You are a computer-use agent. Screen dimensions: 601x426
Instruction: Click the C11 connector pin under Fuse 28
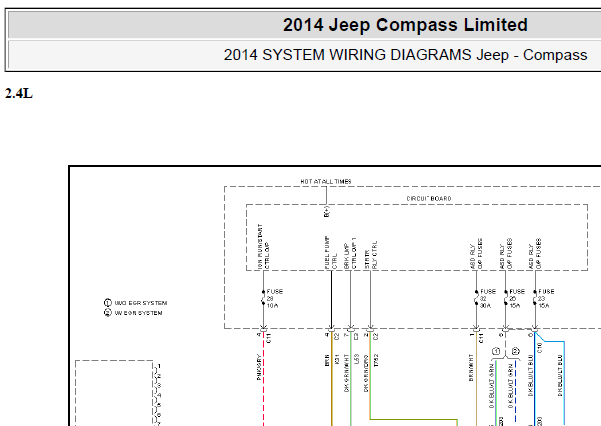click(263, 329)
